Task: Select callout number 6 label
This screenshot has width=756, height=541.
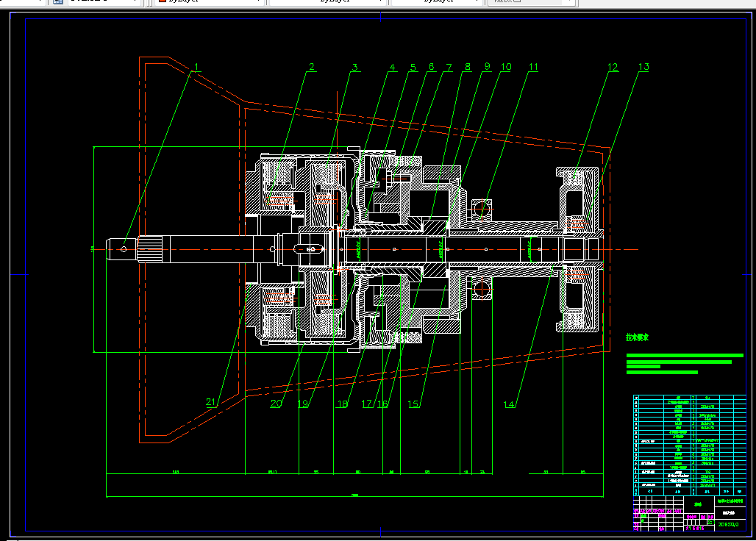Action: 431,67
